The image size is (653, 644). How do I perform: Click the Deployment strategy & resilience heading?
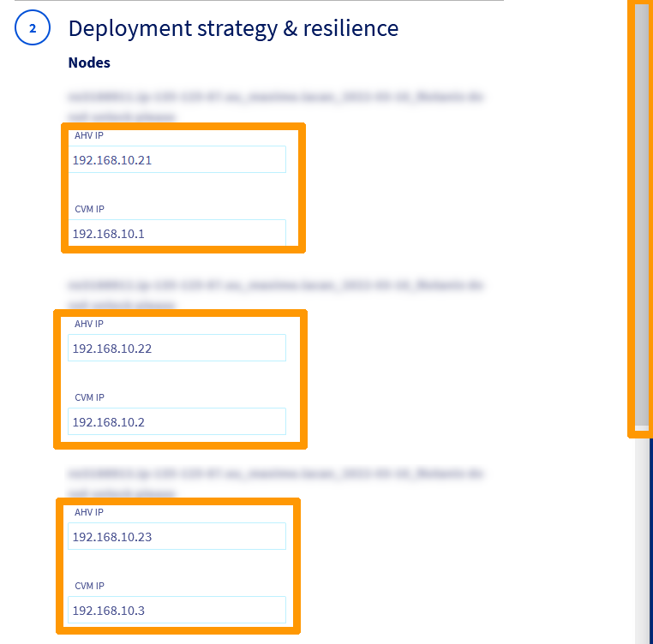(x=233, y=28)
